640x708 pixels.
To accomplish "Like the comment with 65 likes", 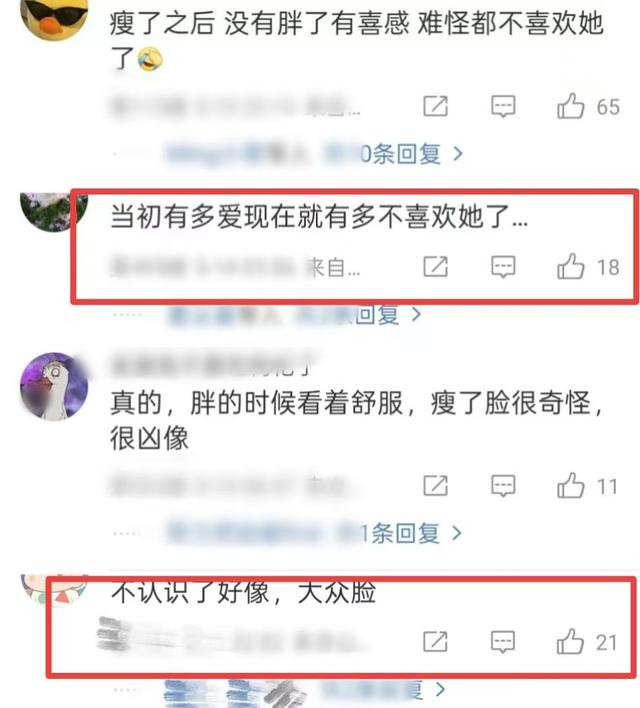I will 570,106.
